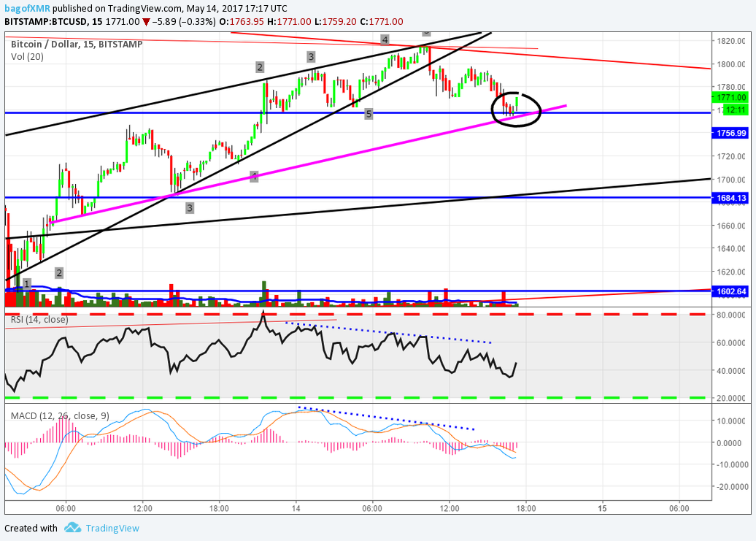The width and height of the screenshot is (756, 541).
Task: Click the RSI (14, close) indicator label
Action: pos(39,319)
